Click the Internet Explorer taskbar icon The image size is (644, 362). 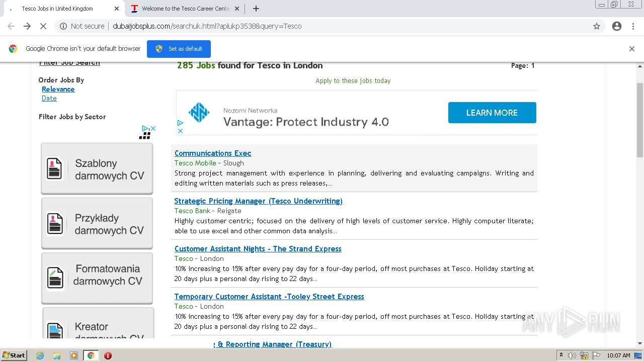point(40,355)
